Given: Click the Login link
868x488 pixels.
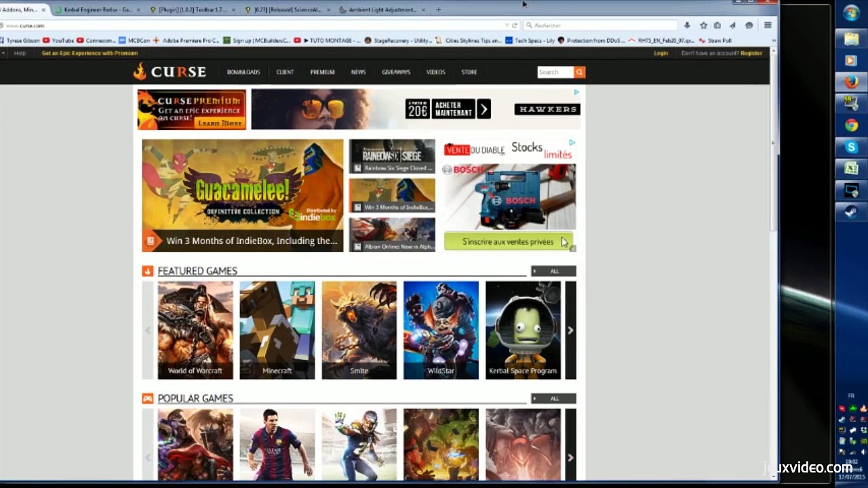Looking at the screenshot, I should coord(660,53).
